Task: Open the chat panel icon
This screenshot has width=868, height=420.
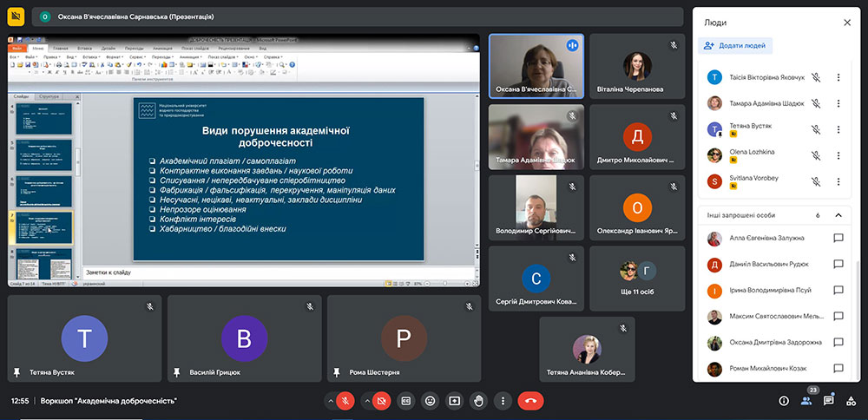Action: point(828,401)
